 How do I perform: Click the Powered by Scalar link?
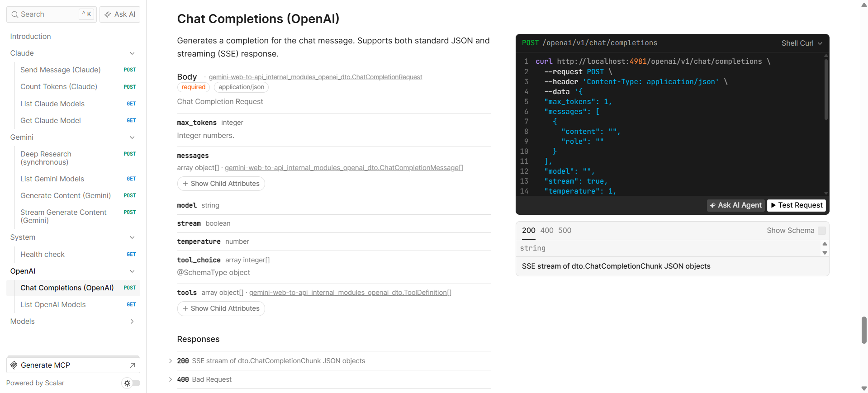35,383
